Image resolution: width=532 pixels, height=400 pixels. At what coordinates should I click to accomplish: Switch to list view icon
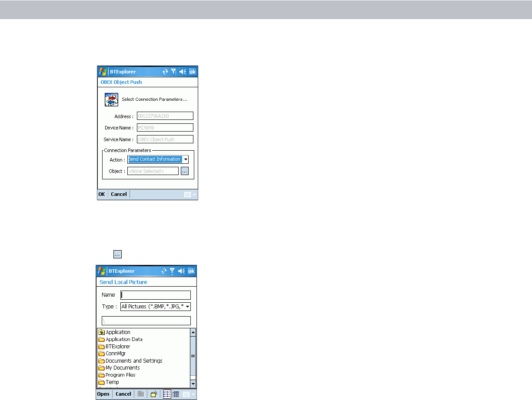(x=167, y=394)
